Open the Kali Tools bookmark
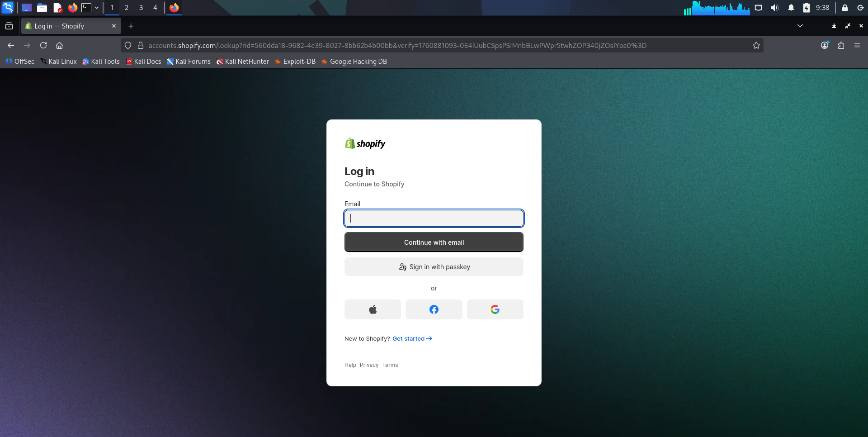 tap(101, 62)
